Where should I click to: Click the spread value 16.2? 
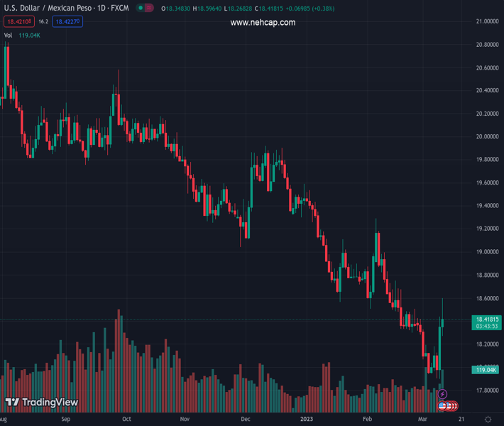(x=43, y=22)
